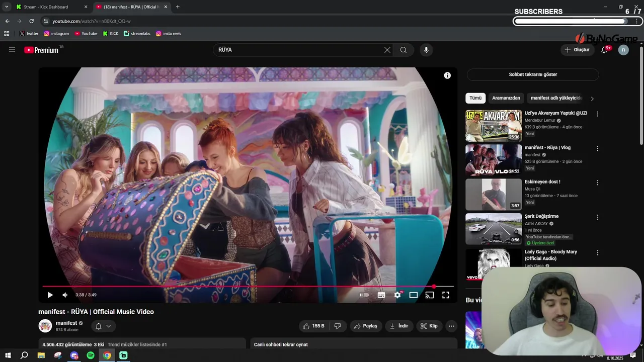644x362 pixels.
Task: Open notifications bell in header
Action: point(604,50)
